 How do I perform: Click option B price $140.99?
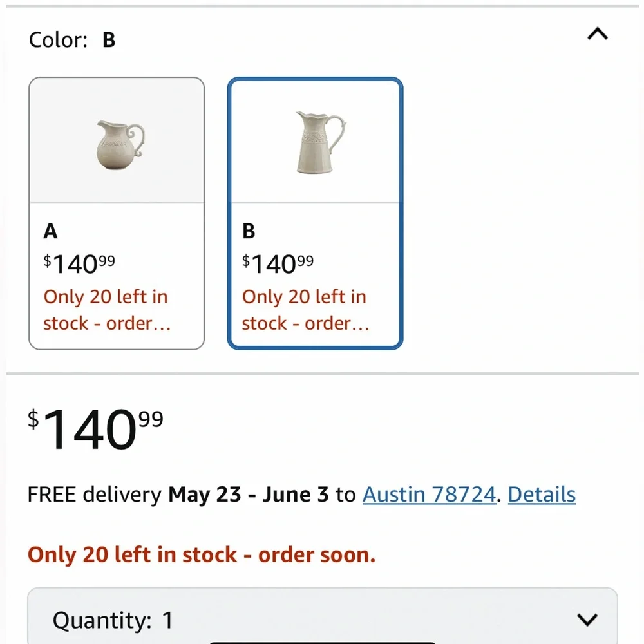(278, 263)
